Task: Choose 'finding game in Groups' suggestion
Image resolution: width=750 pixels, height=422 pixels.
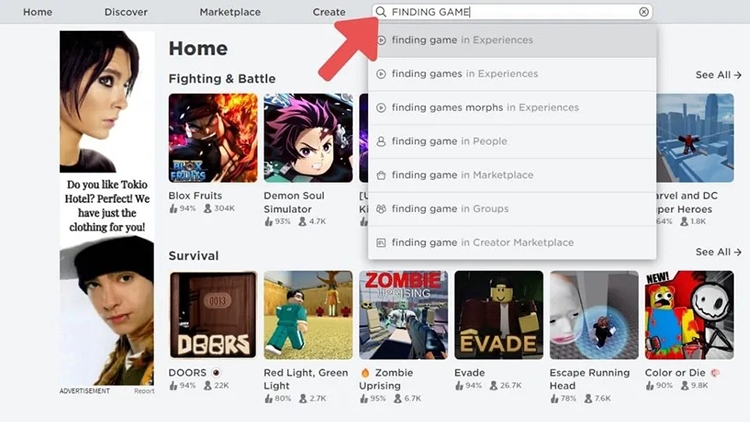Action: (512, 209)
